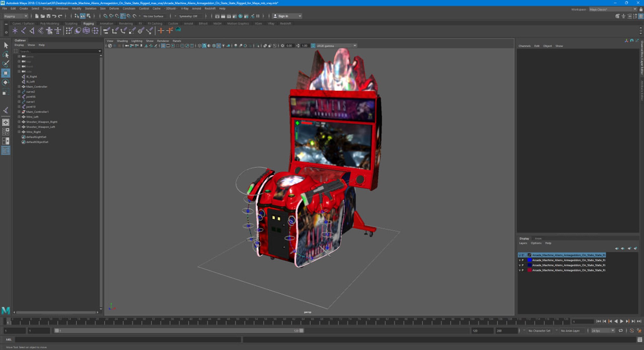Activate the Paint selection tool
This screenshot has width=644, height=350.
tap(6, 64)
